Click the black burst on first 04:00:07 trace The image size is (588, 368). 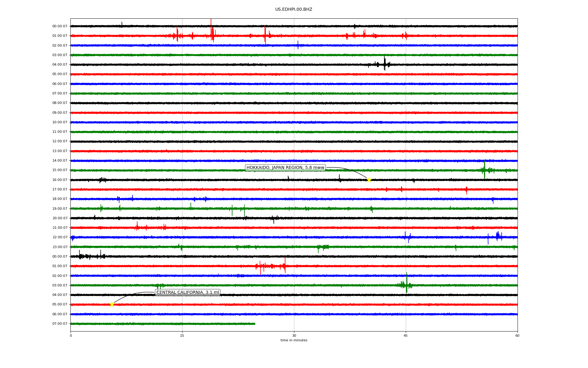coord(385,64)
